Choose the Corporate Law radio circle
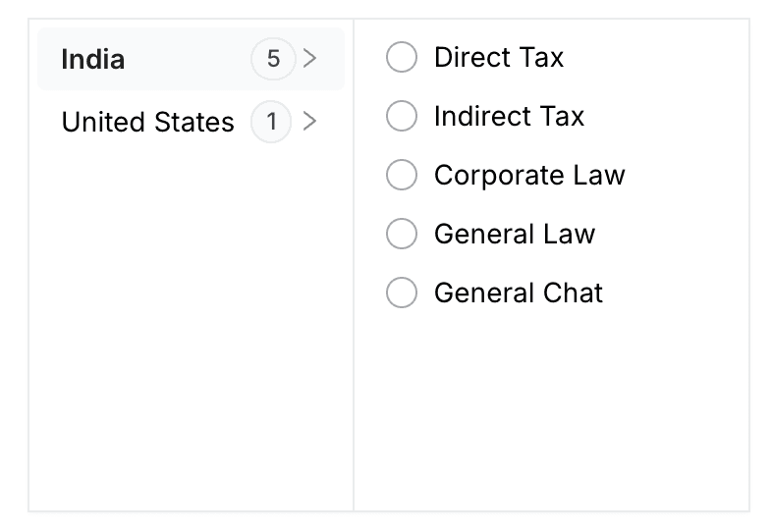Screen dimensions: 772x532 pos(402,175)
